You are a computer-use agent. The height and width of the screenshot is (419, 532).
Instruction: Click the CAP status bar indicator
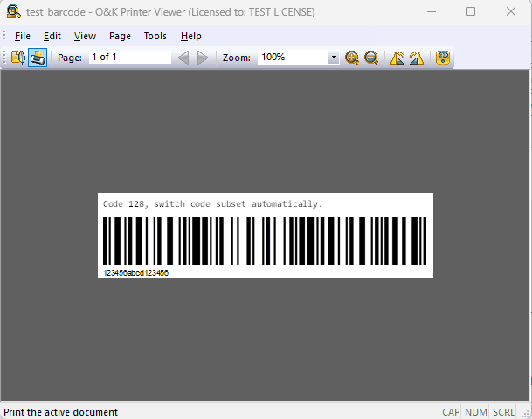(451, 412)
